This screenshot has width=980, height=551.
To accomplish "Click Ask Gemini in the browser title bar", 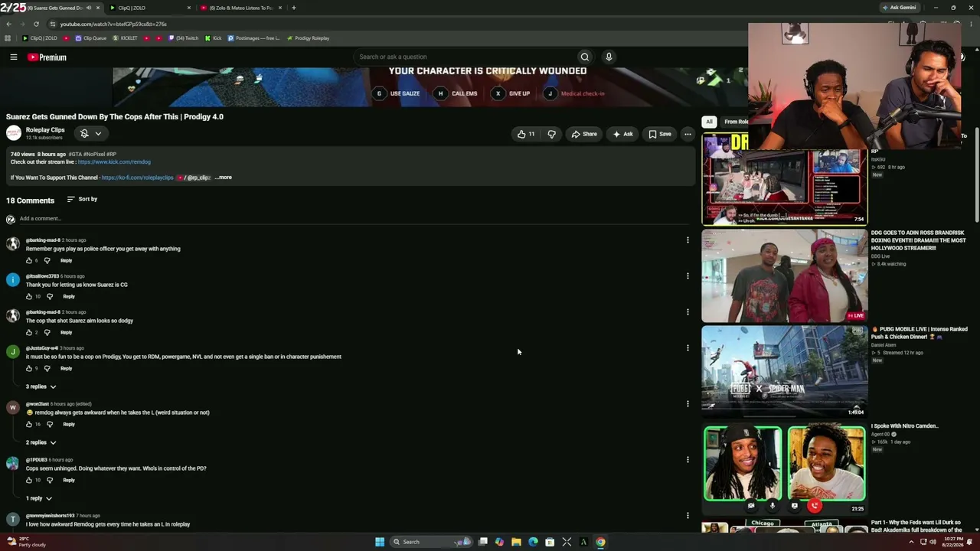I will pos(899,8).
